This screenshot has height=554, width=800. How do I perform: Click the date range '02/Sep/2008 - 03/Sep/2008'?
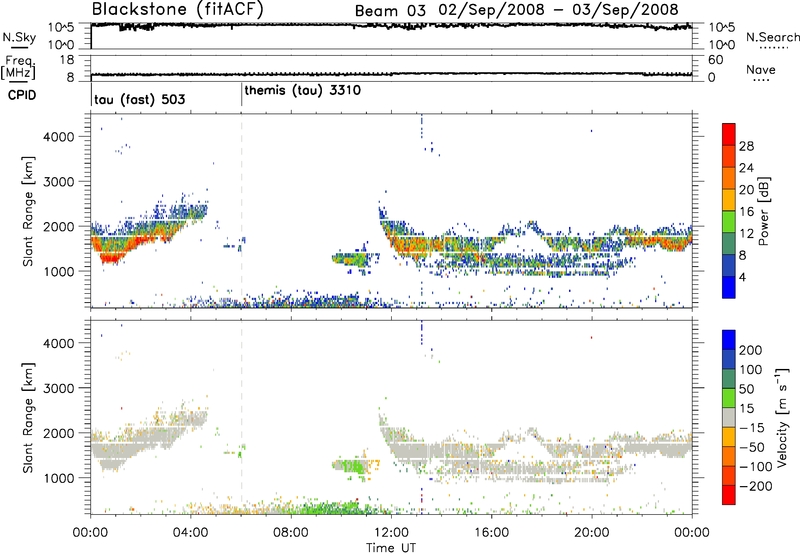558,10
